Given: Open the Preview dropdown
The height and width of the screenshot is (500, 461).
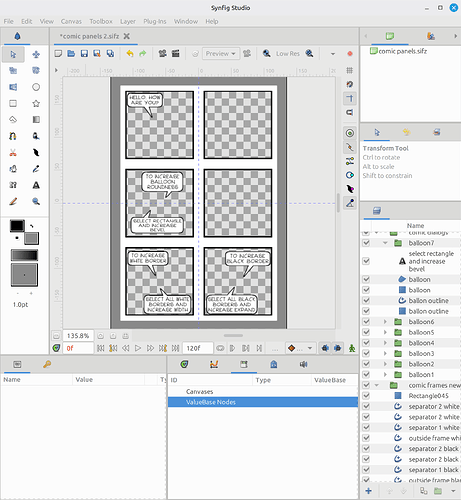Looking at the screenshot, I should (221, 53).
